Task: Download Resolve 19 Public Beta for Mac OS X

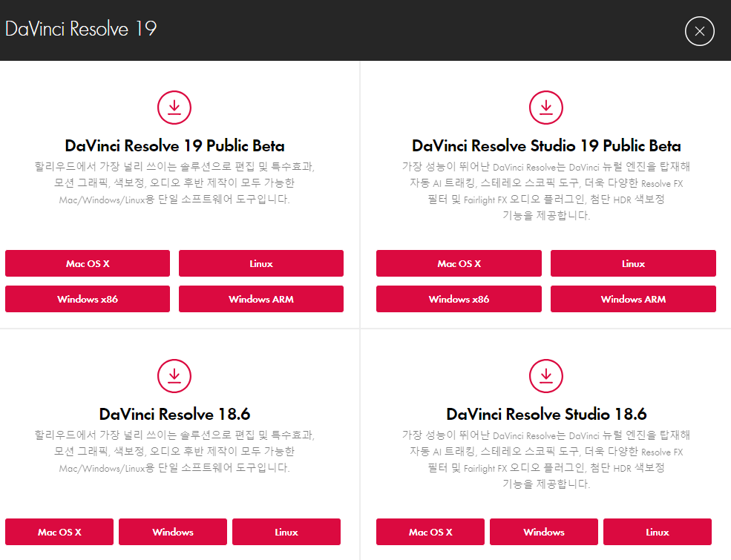Action: tap(88, 263)
